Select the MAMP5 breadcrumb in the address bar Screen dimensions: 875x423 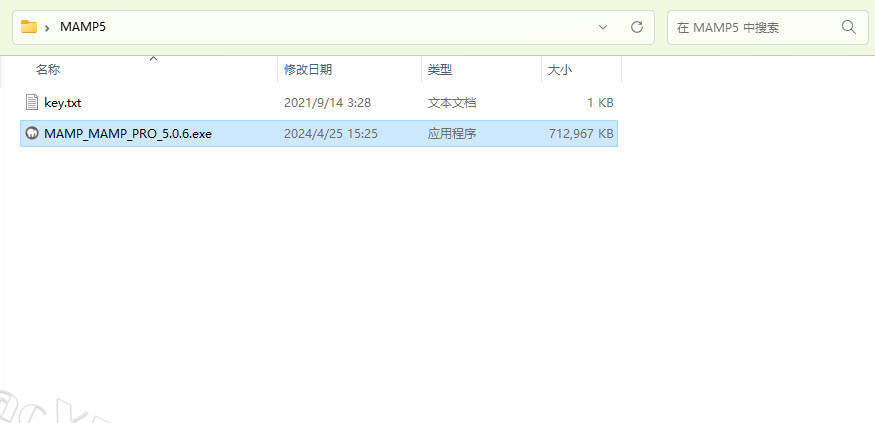click(82, 27)
